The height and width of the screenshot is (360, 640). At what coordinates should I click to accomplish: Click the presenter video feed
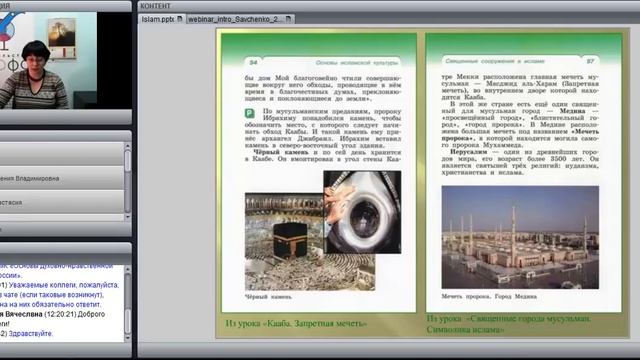point(48,60)
